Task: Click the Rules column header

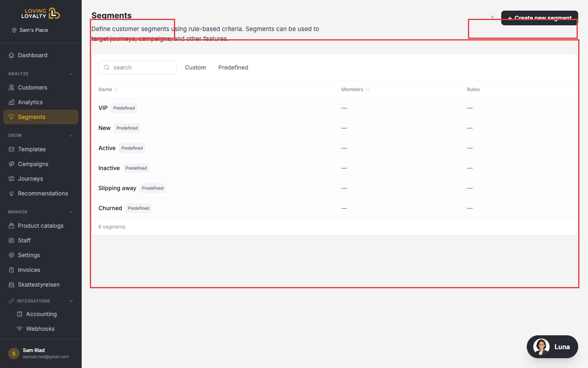Action: click(473, 90)
